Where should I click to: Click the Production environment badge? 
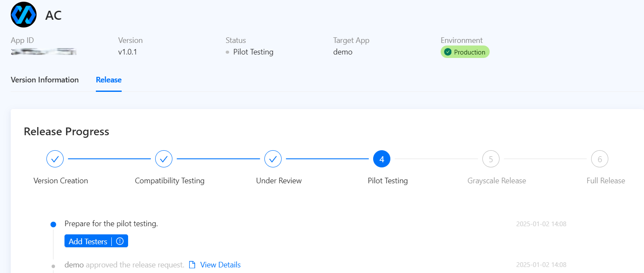465,52
